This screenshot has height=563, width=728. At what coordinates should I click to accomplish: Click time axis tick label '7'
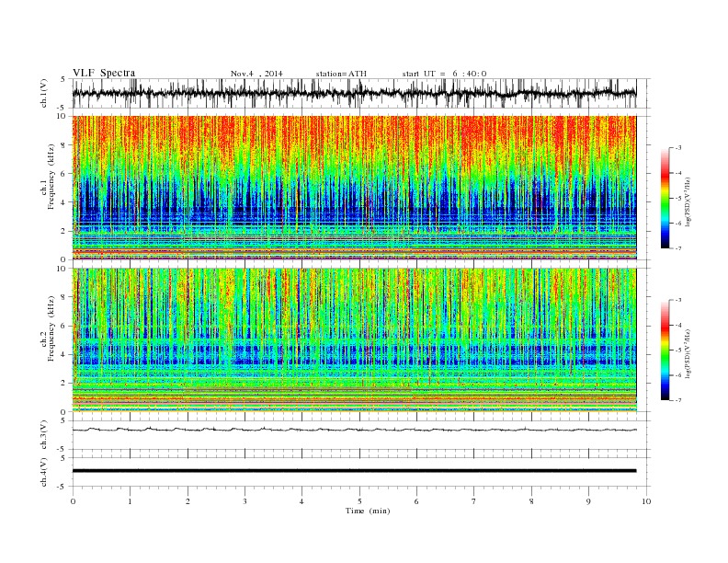point(474,501)
